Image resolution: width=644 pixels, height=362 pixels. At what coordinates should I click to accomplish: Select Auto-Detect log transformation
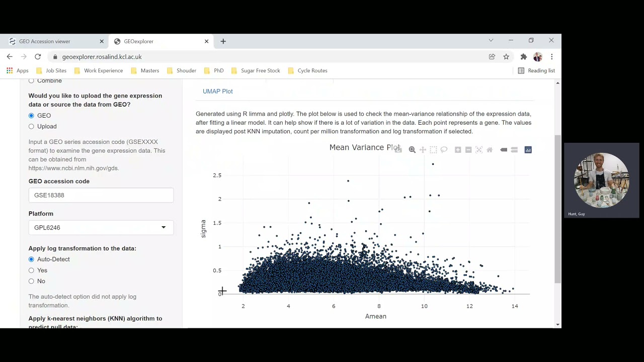tap(31, 259)
